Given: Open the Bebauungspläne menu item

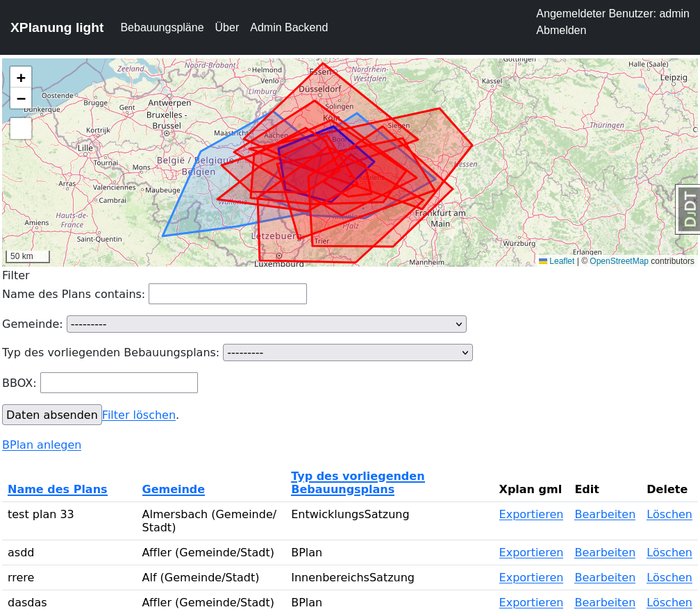Looking at the screenshot, I should [162, 28].
